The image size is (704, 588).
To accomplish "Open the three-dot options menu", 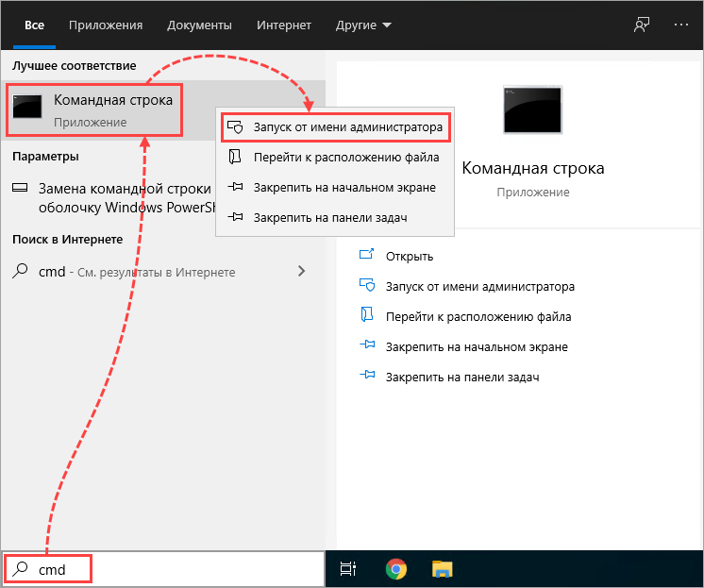I will tap(681, 25).
